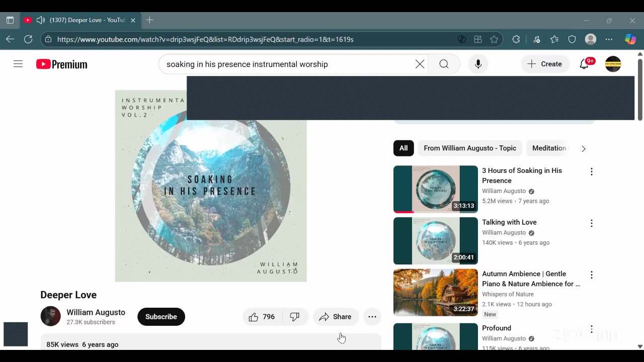Open the browser essentials shield icon

tap(572, 39)
